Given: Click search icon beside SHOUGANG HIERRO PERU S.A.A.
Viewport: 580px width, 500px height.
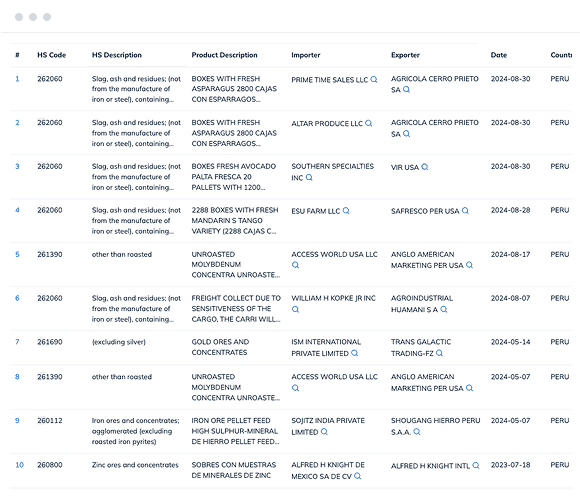Looking at the screenshot, I should click(x=417, y=432).
